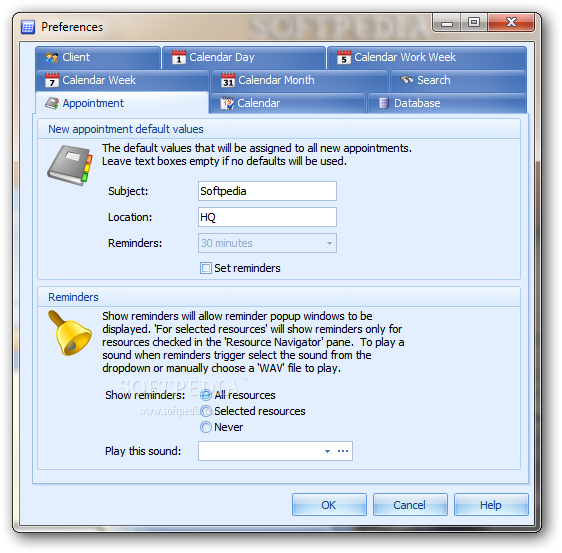Switch to the Client tab
This screenshot has height=553, width=562.
click(98, 57)
